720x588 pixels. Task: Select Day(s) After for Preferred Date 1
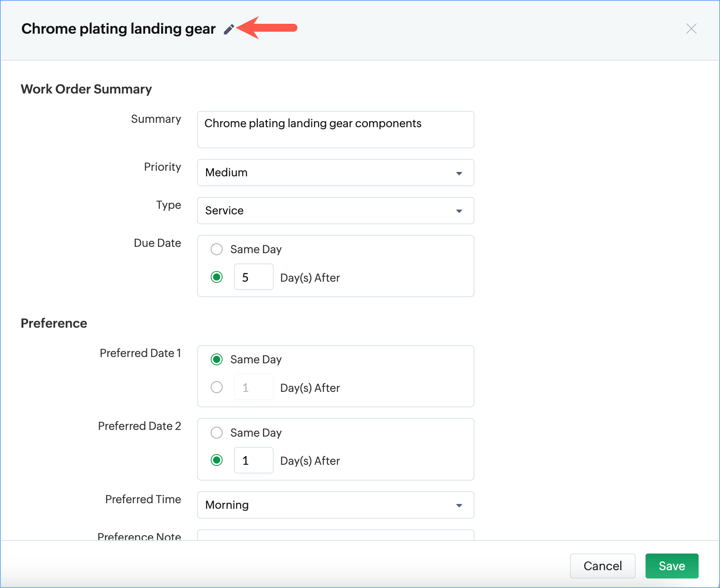(x=217, y=387)
